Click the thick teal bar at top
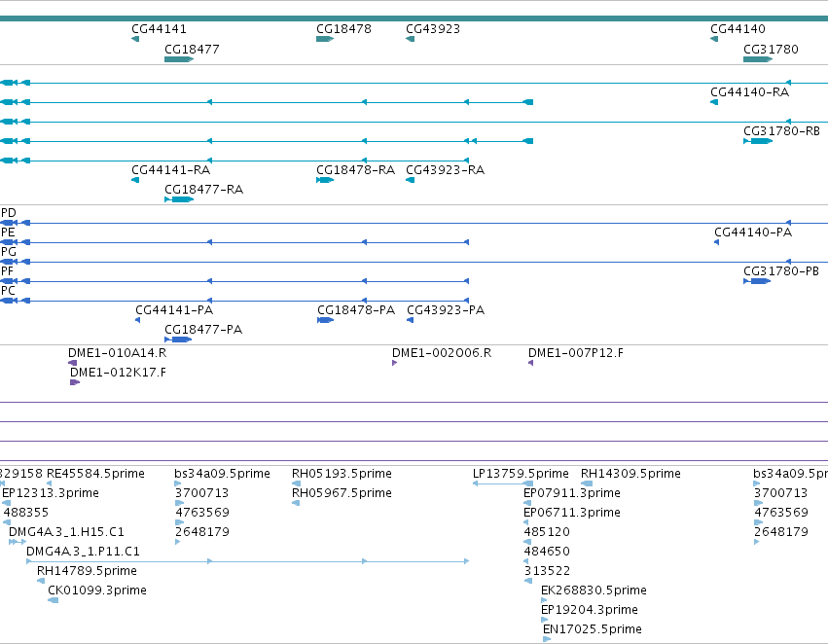This screenshot has height=644, width=828. point(414,18)
